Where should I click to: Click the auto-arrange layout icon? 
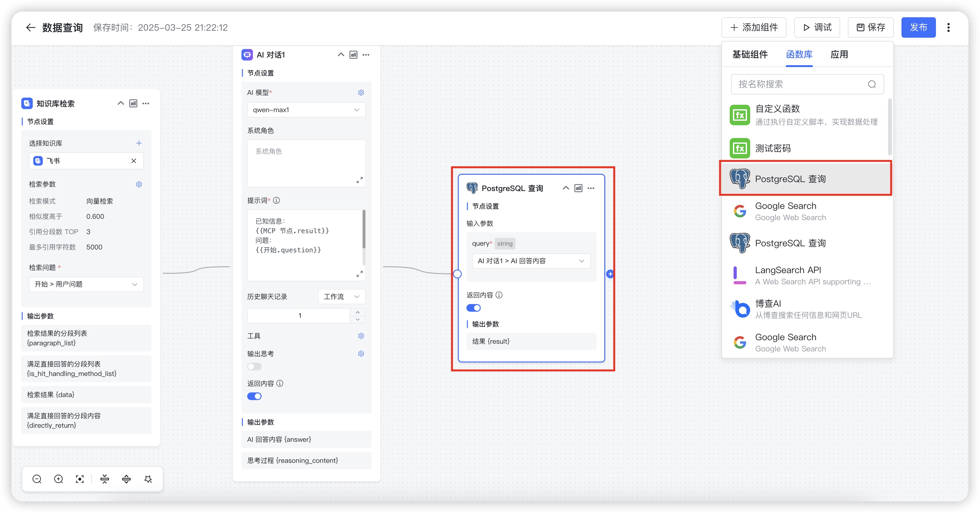(148, 479)
